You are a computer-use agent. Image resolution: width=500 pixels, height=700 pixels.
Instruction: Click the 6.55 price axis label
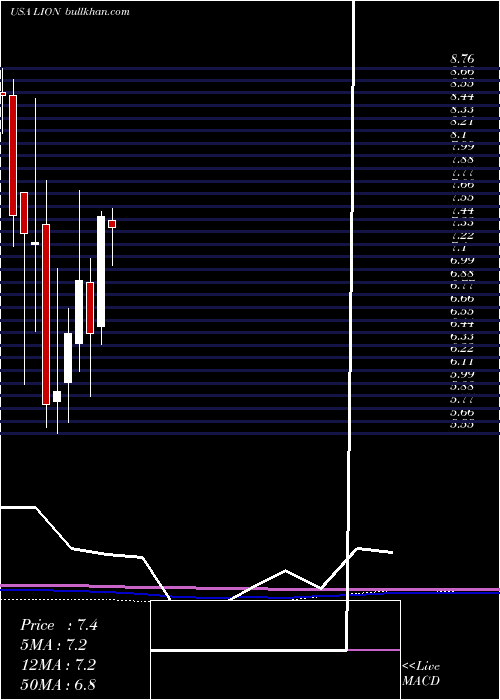tap(462, 311)
